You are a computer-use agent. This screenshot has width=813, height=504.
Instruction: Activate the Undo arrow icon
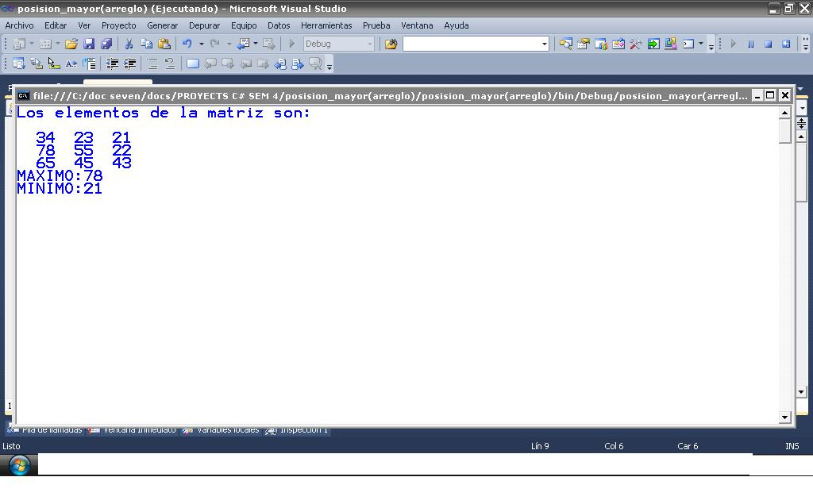point(186,44)
